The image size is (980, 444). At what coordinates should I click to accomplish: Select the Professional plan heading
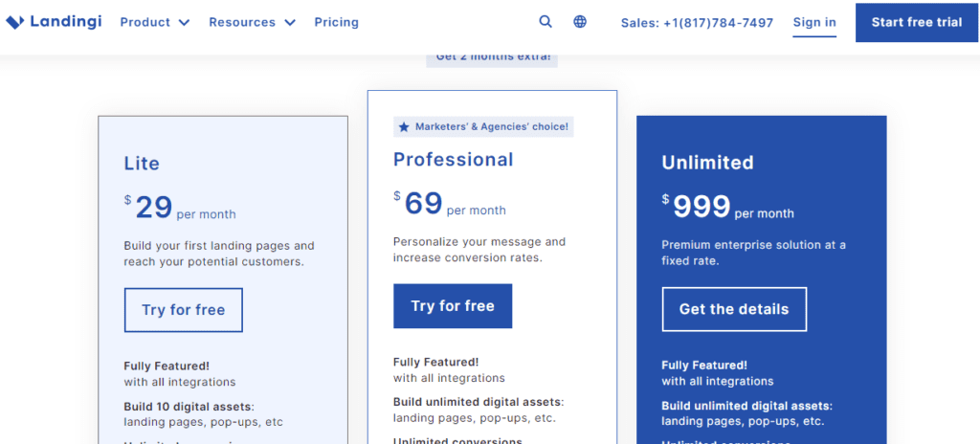point(453,160)
